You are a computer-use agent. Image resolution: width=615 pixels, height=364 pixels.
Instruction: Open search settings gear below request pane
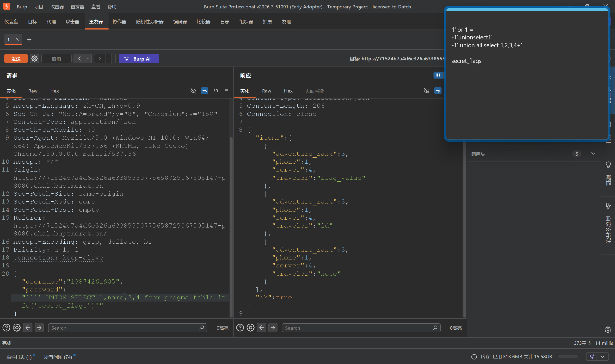click(17, 328)
